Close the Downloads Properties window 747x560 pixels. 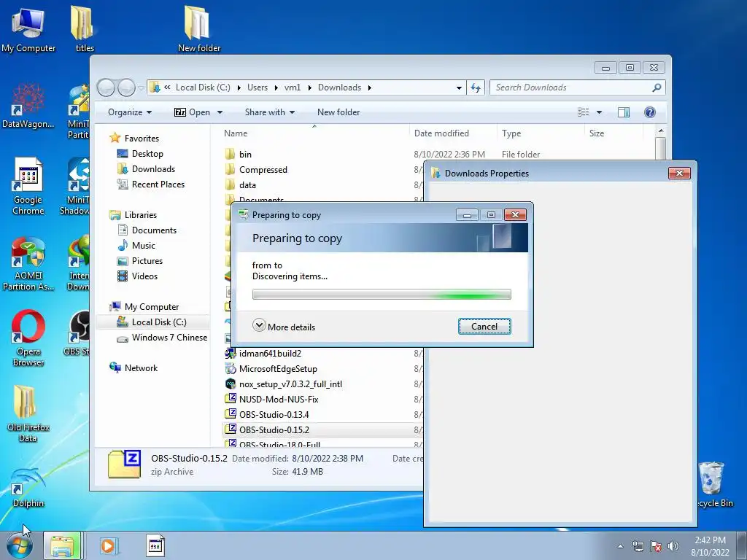coord(679,174)
